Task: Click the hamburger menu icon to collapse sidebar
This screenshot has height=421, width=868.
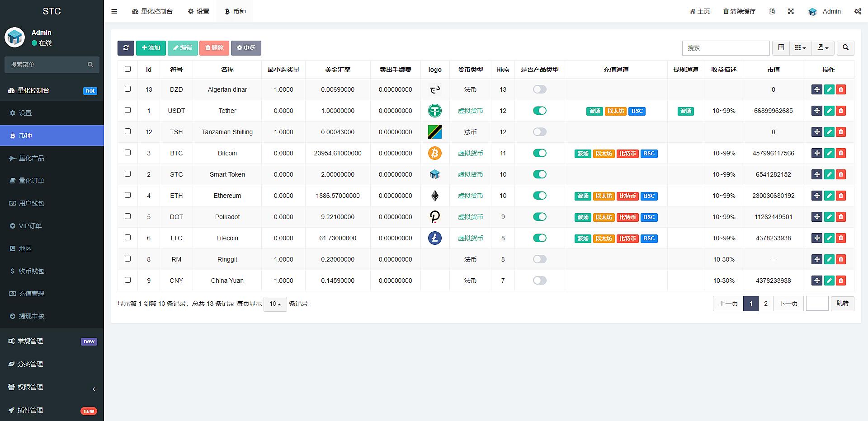Action: 114,11
